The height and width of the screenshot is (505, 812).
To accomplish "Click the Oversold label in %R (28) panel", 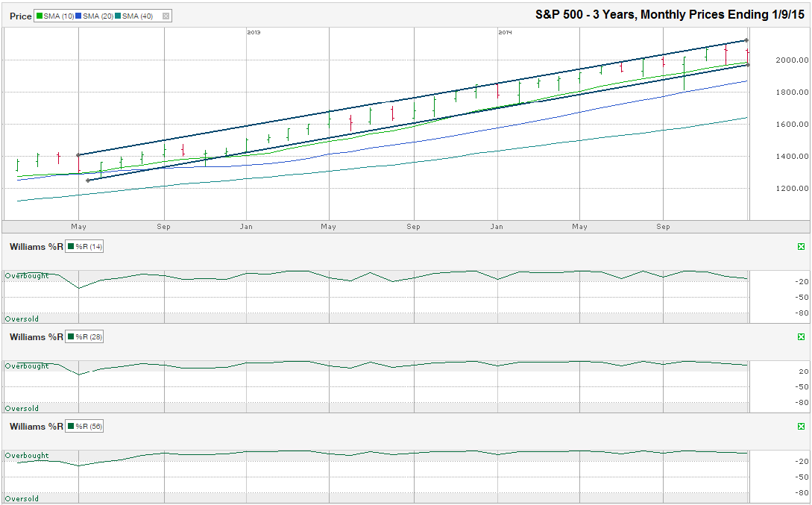I will [22, 409].
